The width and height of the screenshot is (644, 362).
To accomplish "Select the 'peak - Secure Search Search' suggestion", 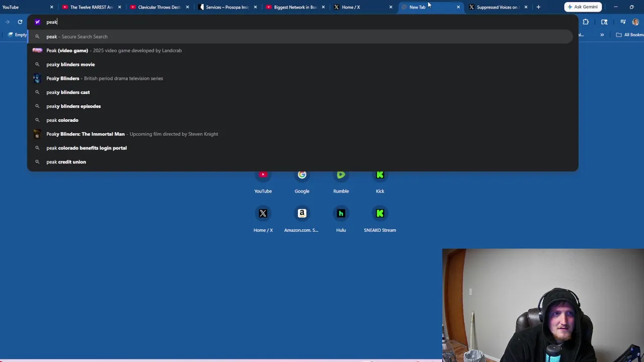I will 300,37.
